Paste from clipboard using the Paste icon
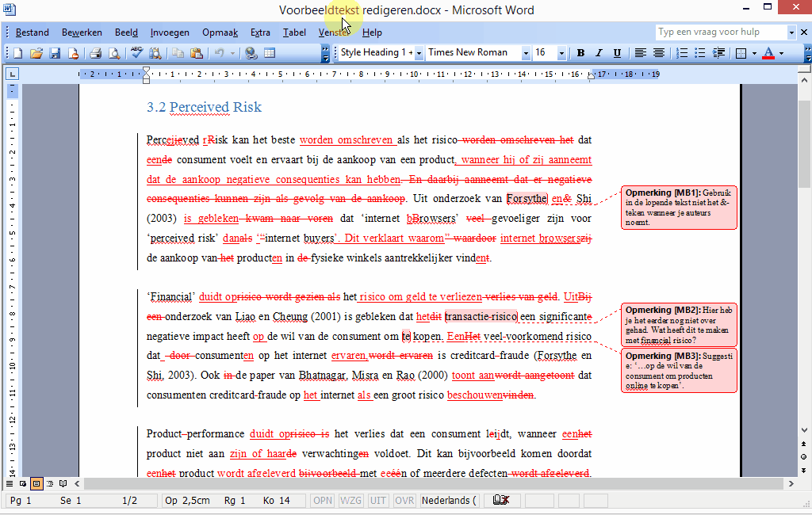Image resolution: width=812 pixels, height=515 pixels. tap(197, 53)
